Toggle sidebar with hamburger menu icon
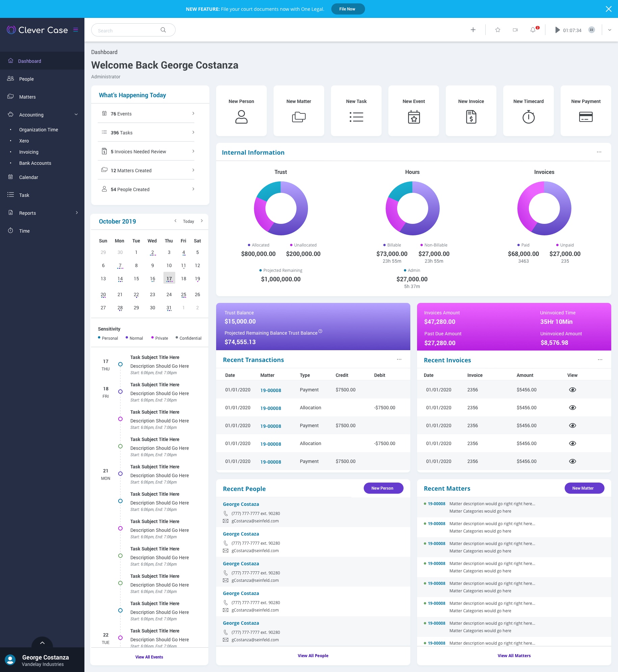 click(x=76, y=30)
